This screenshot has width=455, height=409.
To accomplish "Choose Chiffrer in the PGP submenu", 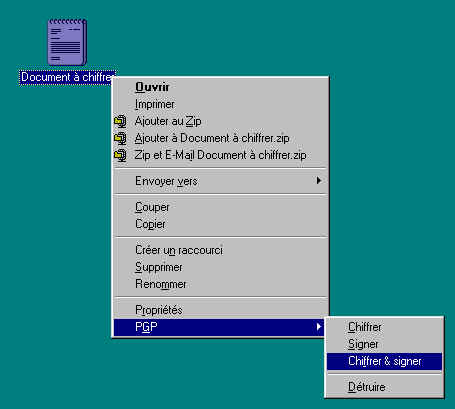I will point(384,327).
